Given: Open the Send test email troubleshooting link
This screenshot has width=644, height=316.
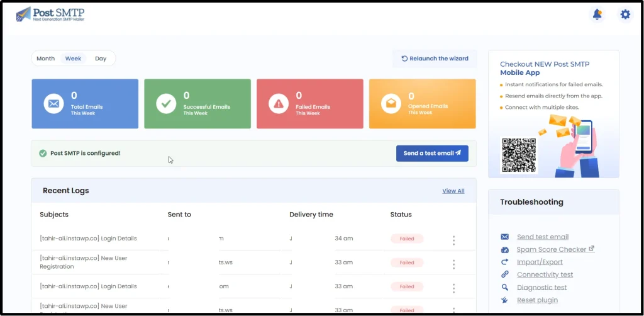Looking at the screenshot, I should (543, 237).
